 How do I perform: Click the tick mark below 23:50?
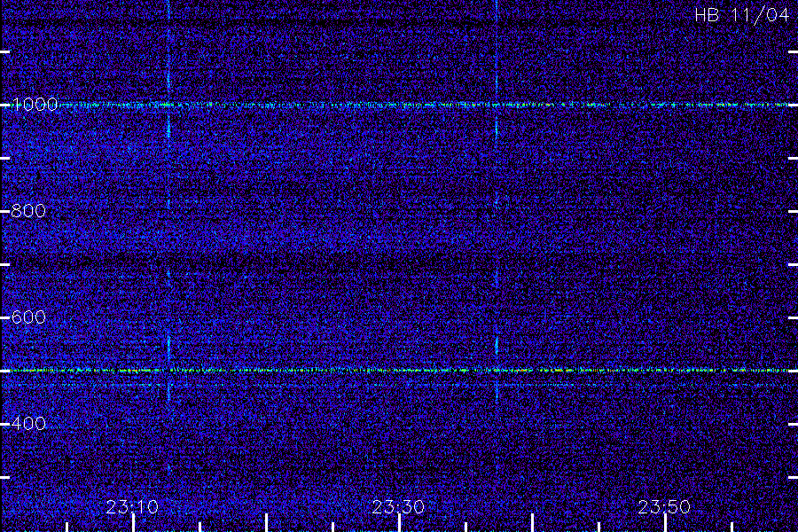point(665,523)
